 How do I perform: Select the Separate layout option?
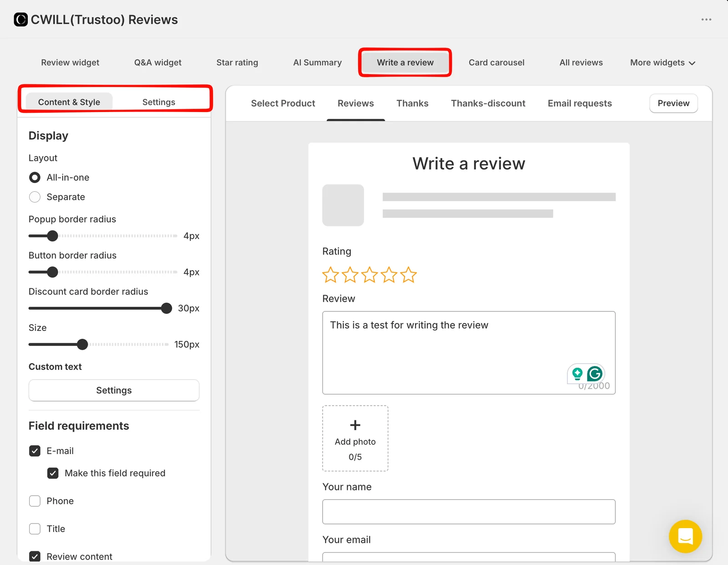(x=35, y=197)
